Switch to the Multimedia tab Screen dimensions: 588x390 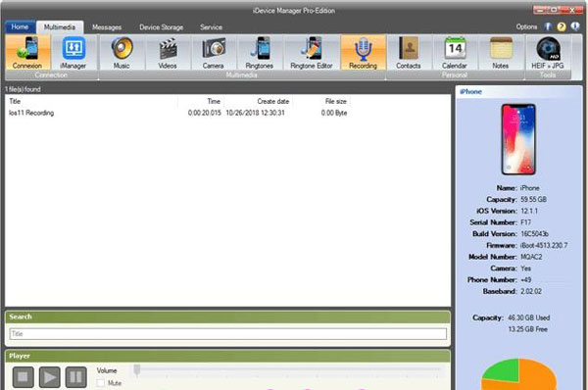tap(60, 27)
